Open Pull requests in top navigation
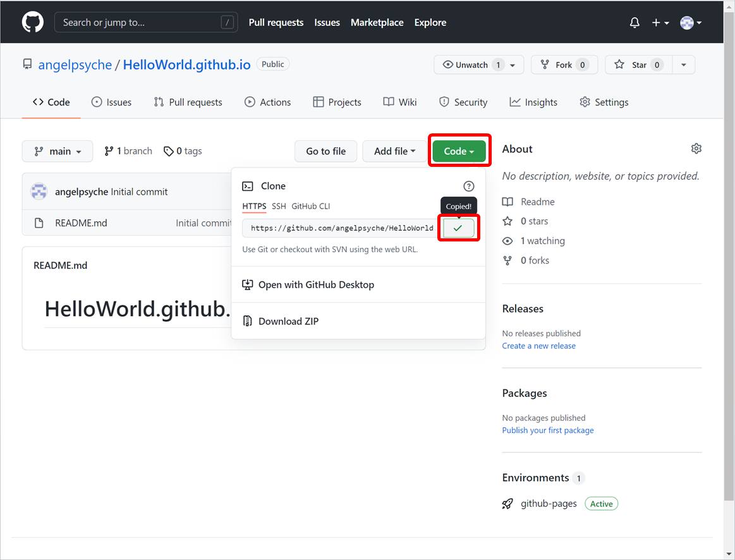Image resolution: width=735 pixels, height=560 pixels. (x=276, y=23)
